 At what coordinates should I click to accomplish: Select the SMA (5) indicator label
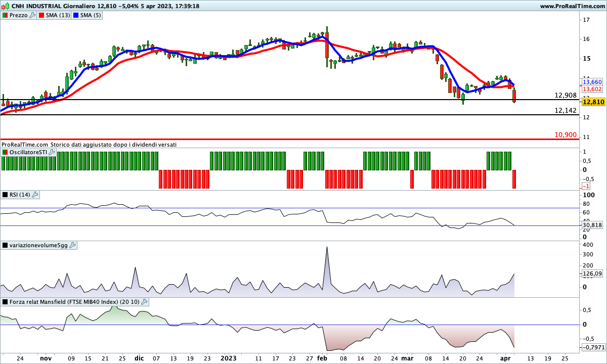(x=91, y=15)
